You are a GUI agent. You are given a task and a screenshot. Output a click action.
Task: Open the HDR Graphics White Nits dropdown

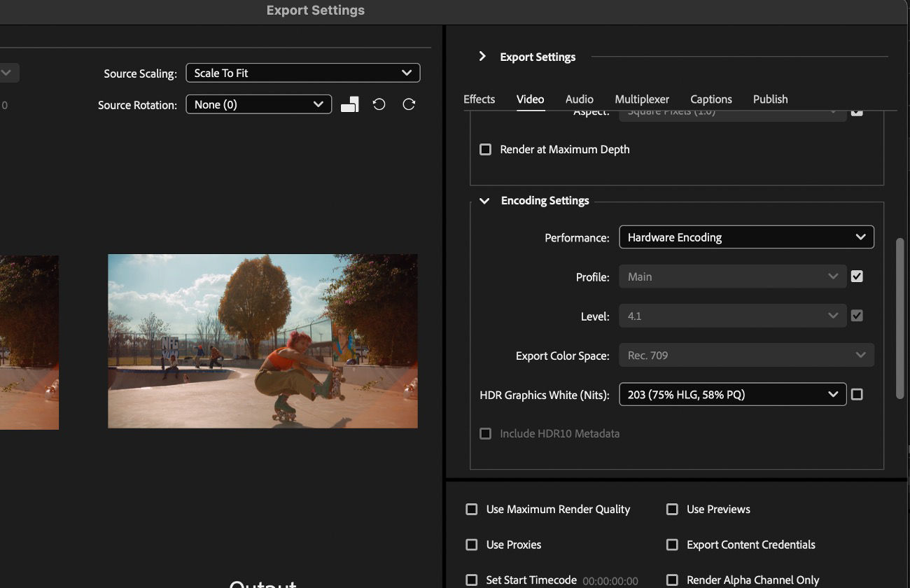pos(732,394)
